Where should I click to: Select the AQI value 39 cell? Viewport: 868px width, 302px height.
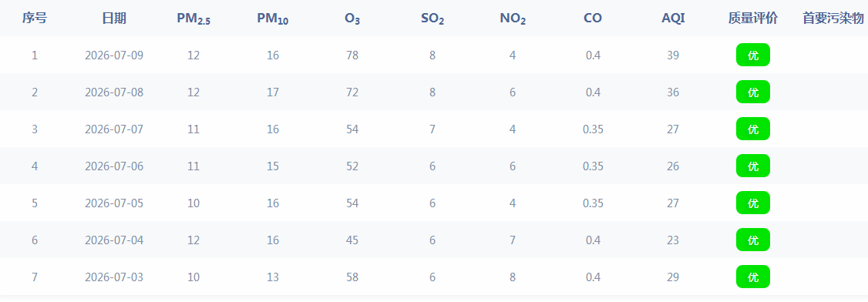673,55
